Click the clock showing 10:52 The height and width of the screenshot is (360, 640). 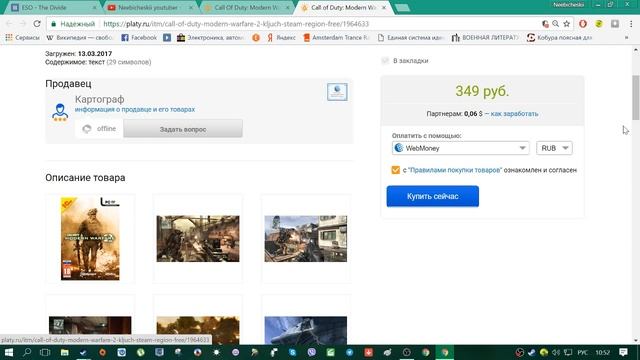coord(602,352)
